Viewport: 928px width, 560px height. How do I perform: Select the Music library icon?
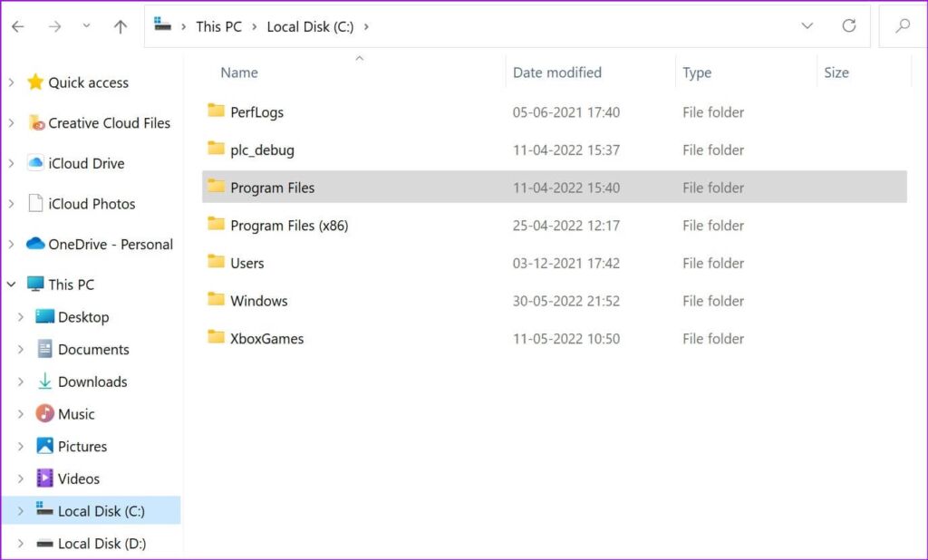pyautogui.click(x=44, y=414)
